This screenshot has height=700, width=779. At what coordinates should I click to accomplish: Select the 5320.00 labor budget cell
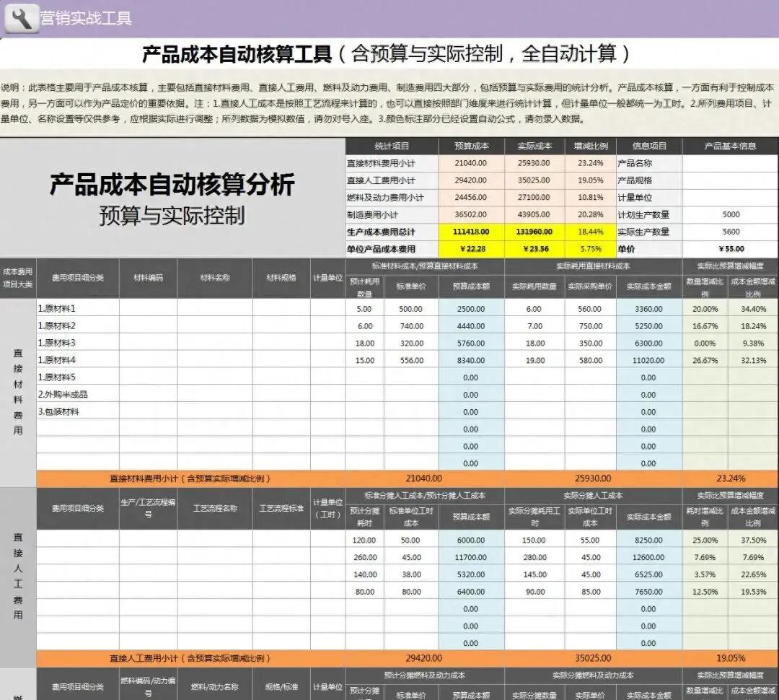(x=471, y=574)
